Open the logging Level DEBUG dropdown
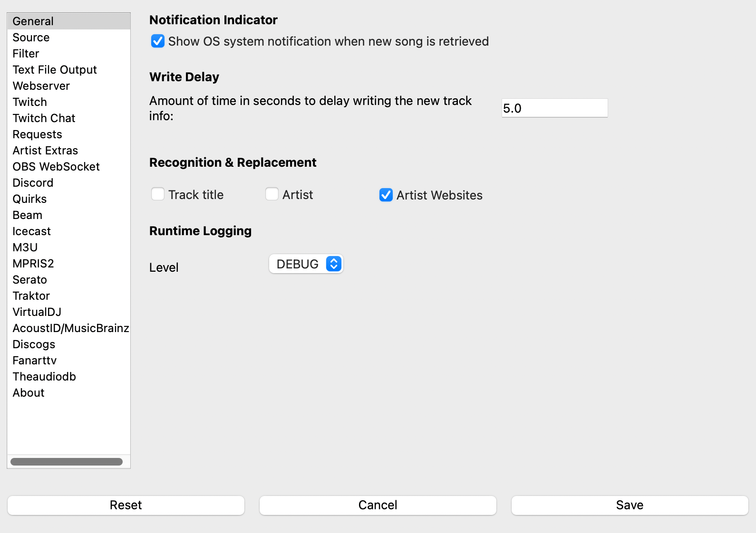The image size is (756, 533). (x=306, y=264)
